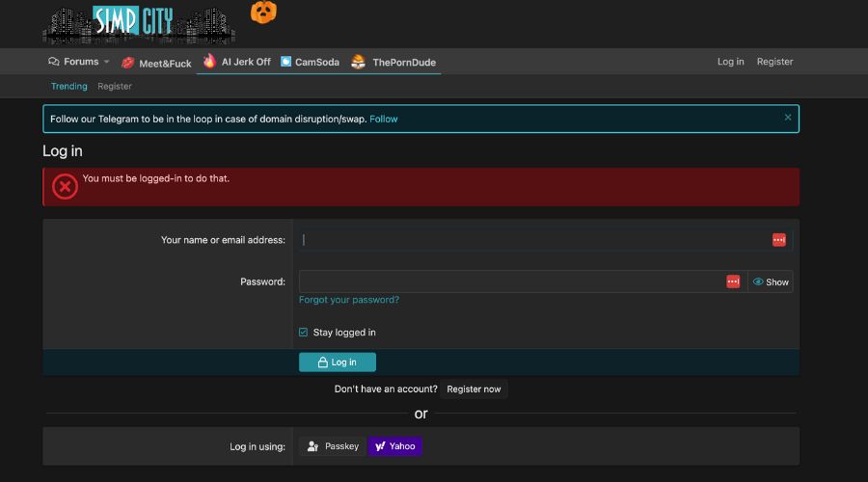Click the Register now button
Viewport: 868px width, 482px height.
474,389
